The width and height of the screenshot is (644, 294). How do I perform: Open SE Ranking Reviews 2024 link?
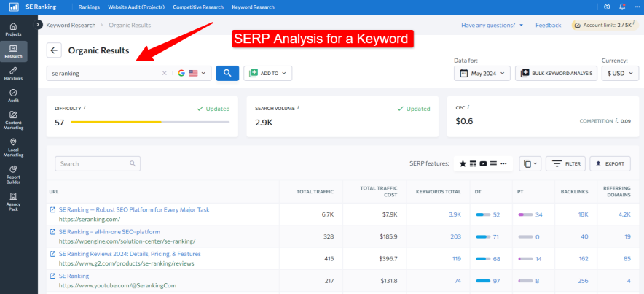pyautogui.click(x=130, y=254)
